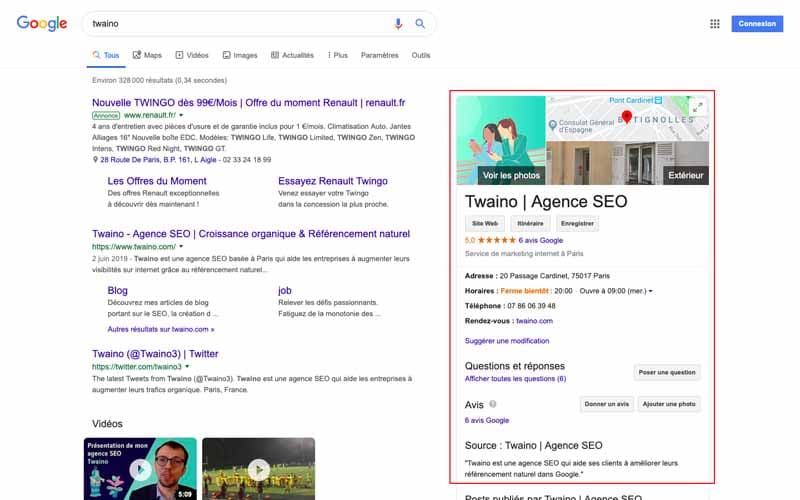Switch to the Vidéos tab
Viewport: 800px width, 500px height.
tap(192, 55)
